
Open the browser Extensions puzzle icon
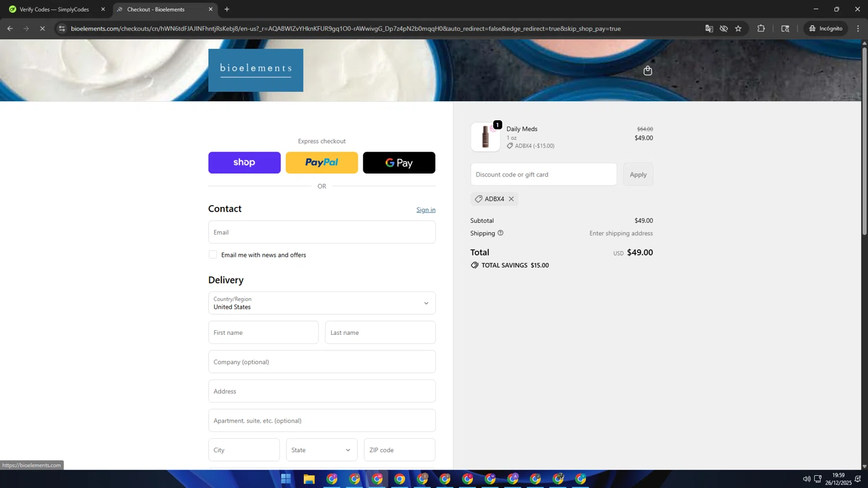point(761,28)
